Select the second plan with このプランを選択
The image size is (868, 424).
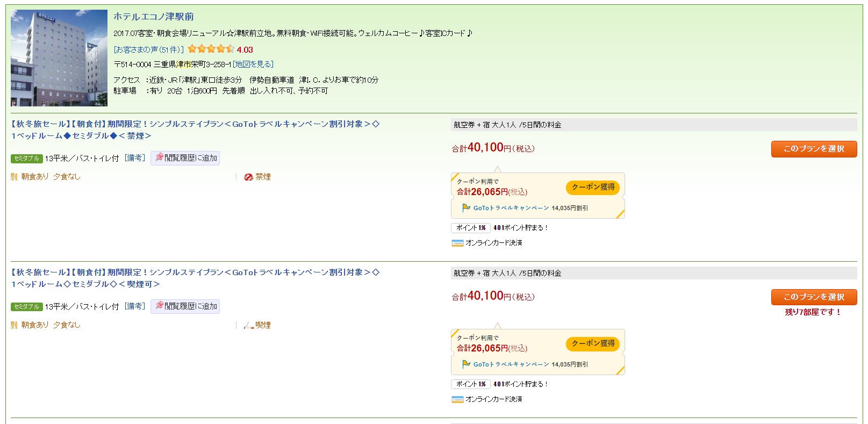click(x=814, y=297)
